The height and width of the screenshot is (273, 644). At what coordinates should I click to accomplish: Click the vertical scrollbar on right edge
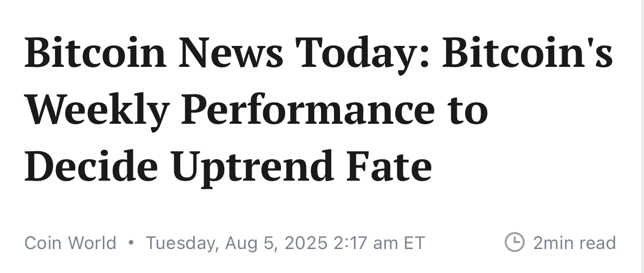643,136
